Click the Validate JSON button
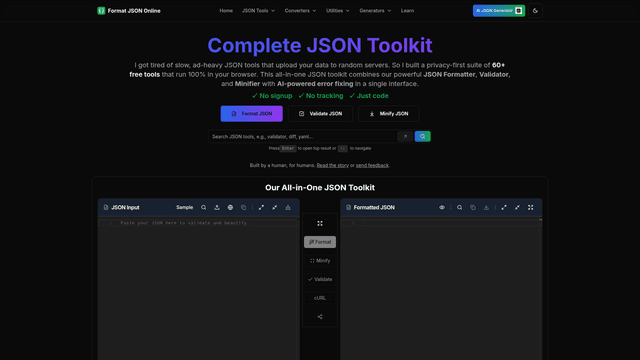 pyautogui.click(x=320, y=113)
